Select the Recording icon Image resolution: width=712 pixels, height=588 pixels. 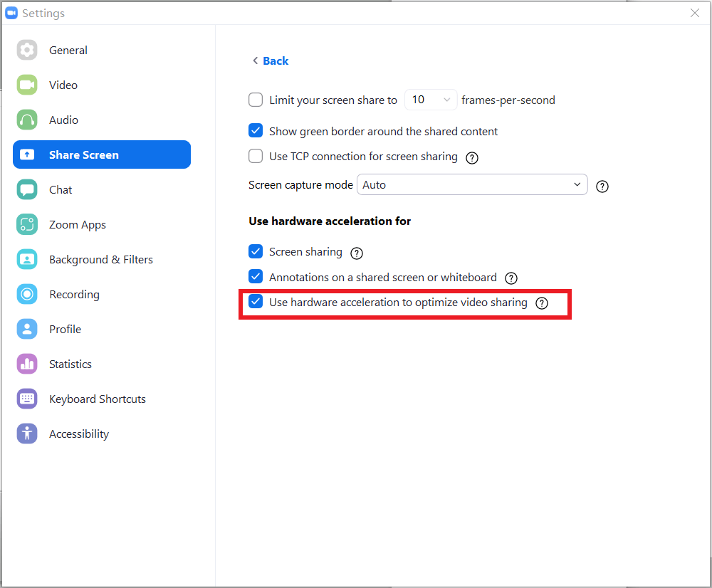click(x=27, y=294)
